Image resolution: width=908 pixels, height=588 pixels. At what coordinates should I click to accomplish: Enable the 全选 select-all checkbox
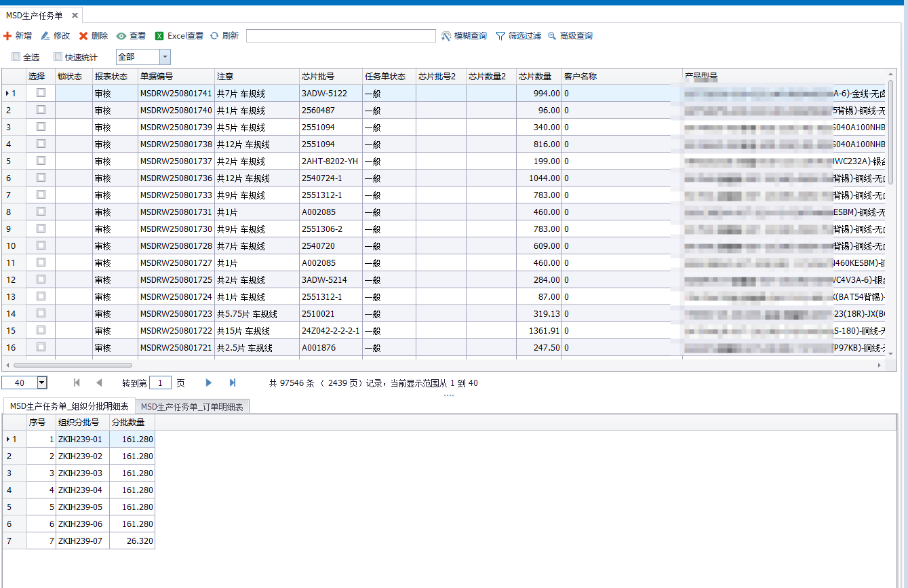coord(16,57)
